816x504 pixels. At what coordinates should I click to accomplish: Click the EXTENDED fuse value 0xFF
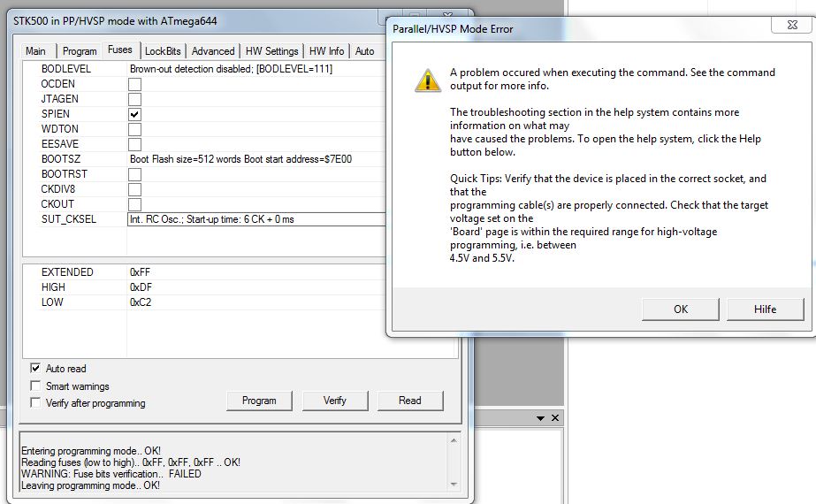point(140,272)
